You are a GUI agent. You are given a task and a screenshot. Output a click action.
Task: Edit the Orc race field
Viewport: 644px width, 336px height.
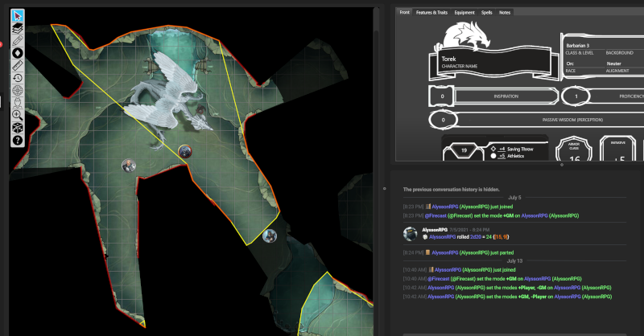pyautogui.click(x=584, y=64)
